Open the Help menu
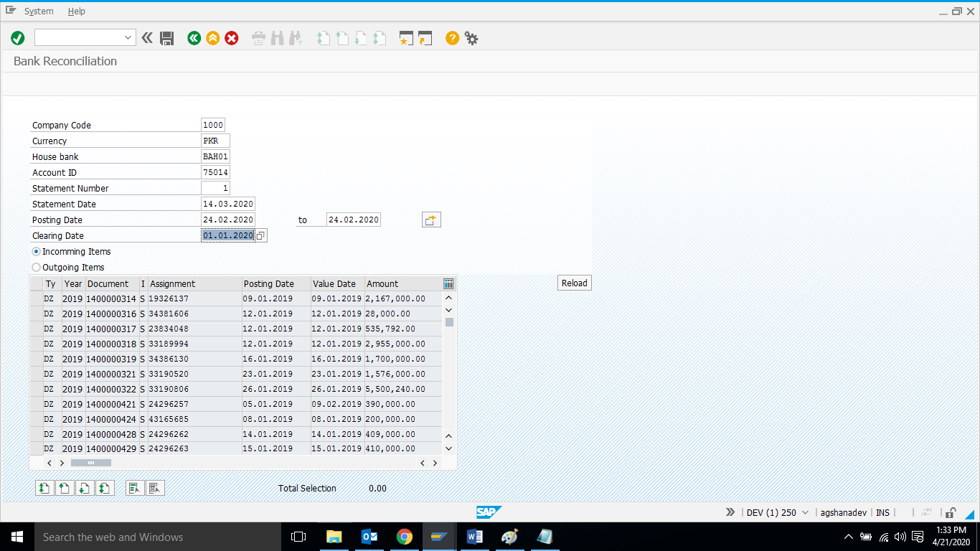Screen dimensions: 980x551 [76, 11]
